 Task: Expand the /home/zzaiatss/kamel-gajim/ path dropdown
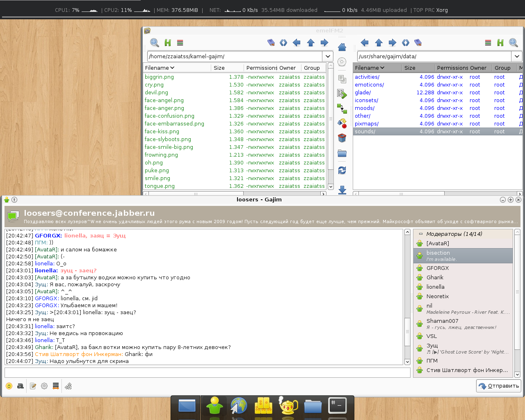[328, 57]
